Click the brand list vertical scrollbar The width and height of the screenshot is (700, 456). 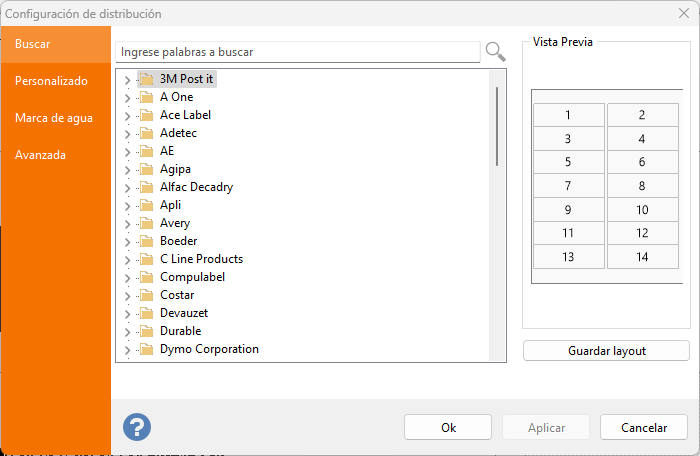click(x=497, y=127)
